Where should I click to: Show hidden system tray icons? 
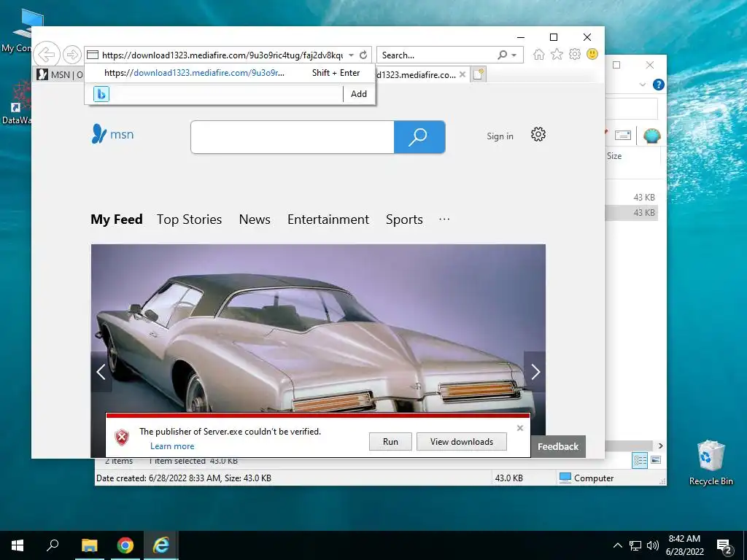617,545
